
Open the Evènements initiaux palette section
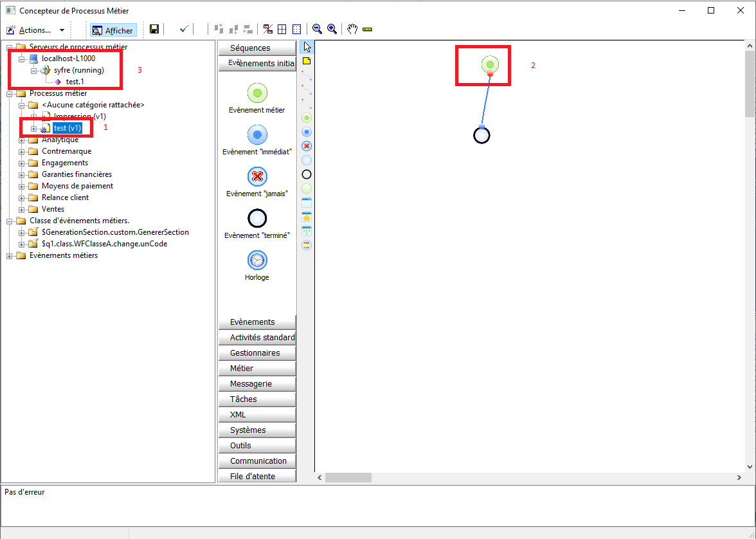(x=257, y=63)
